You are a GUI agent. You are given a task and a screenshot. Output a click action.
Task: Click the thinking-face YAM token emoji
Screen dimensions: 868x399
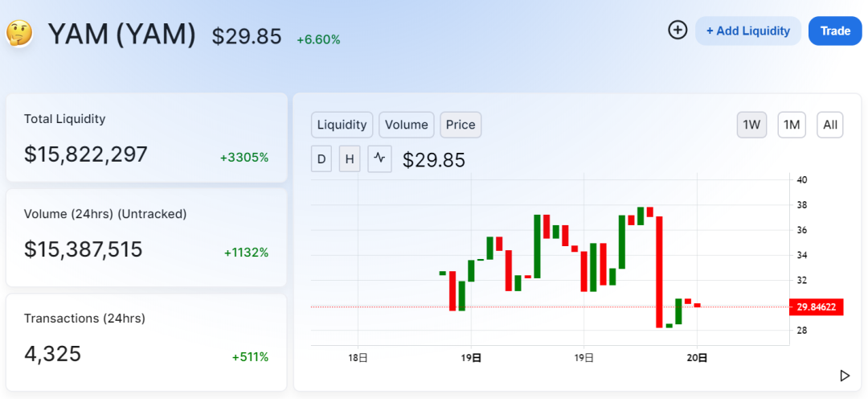click(18, 33)
